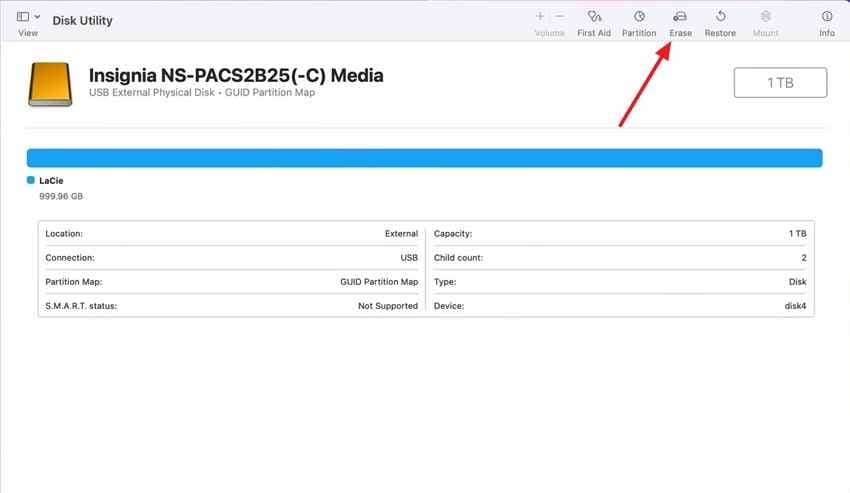Click the Type value Disk

(x=797, y=282)
